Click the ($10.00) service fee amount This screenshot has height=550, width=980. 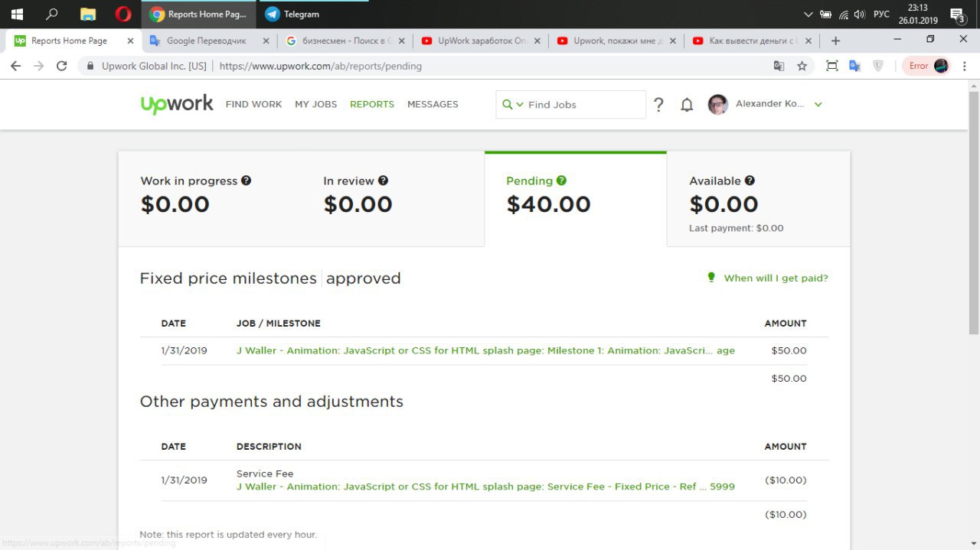(x=786, y=480)
